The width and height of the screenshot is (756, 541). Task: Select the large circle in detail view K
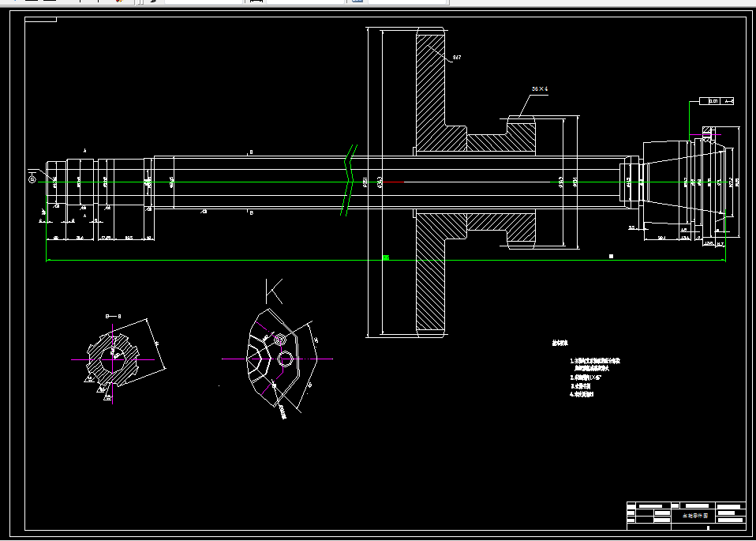286,359
